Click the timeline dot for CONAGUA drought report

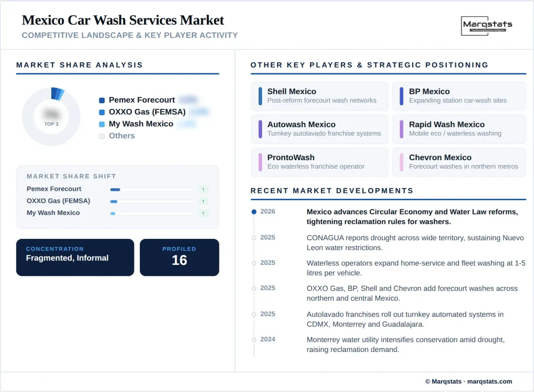pyautogui.click(x=254, y=238)
